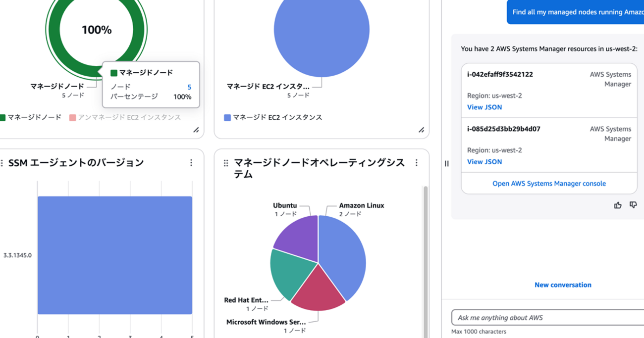Click Max 1000 characters hint text
This screenshot has height=338, width=644.
point(479,332)
